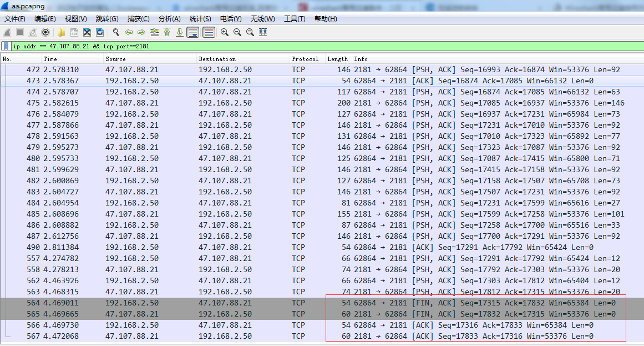This screenshot has height=346, width=644.
Task: Zoom out on packet text
Action: (237, 32)
